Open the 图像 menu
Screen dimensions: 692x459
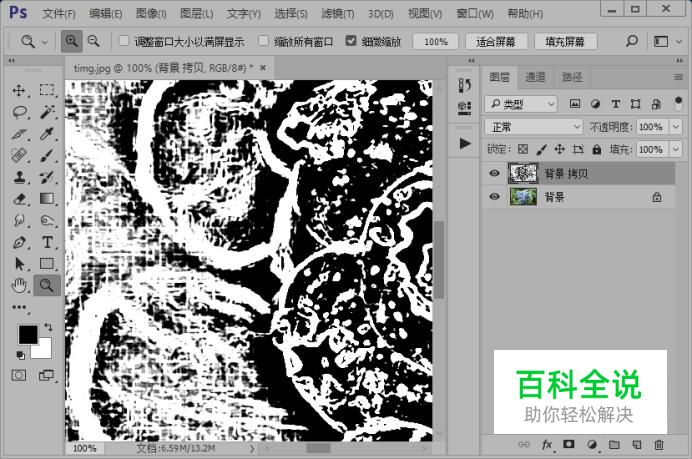click(151, 14)
